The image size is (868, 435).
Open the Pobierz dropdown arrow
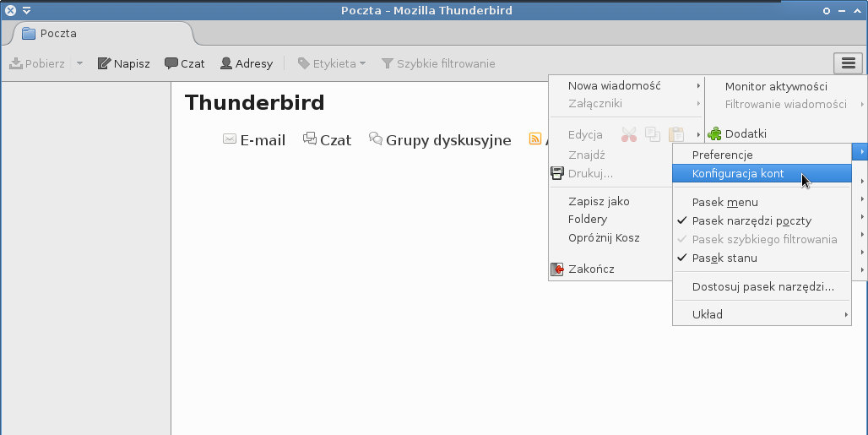(79, 63)
